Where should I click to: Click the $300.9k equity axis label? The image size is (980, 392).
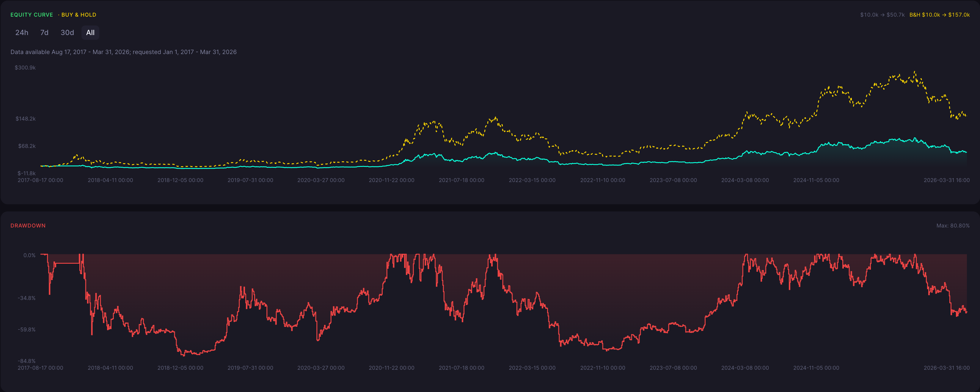pyautogui.click(x=25, y=68)
